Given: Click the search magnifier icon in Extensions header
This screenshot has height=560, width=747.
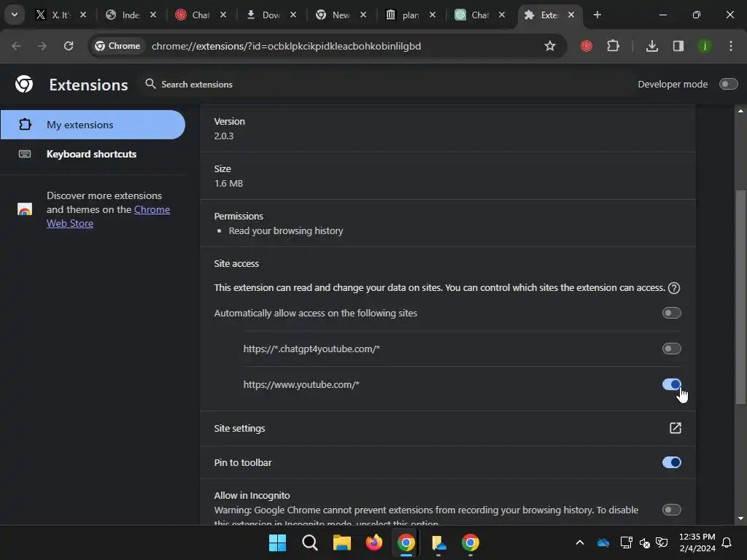Looking at the screenshot, I should 150,84.
